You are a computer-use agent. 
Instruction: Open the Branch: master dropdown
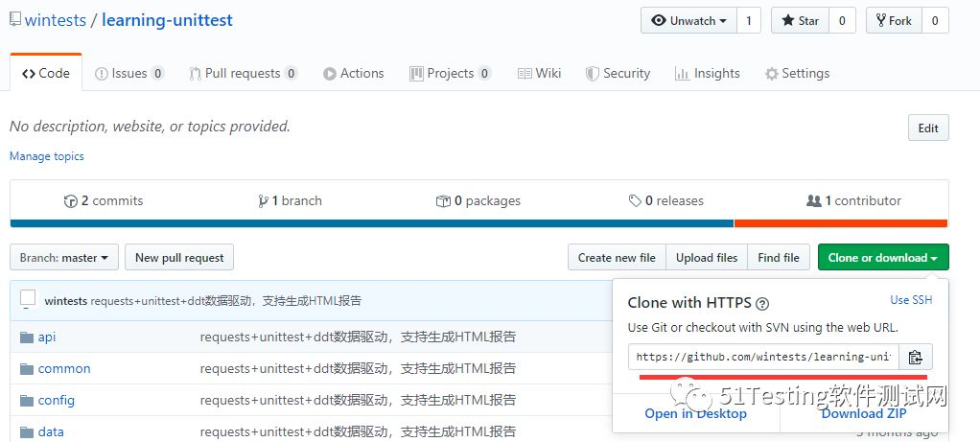(64, 258)
